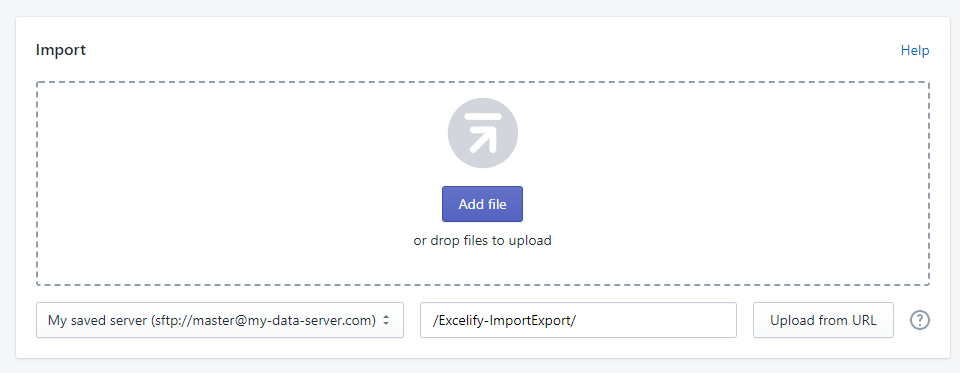Click the question mark help icon
The height and width of the screenshot is (373, 960).
point(920,320)
